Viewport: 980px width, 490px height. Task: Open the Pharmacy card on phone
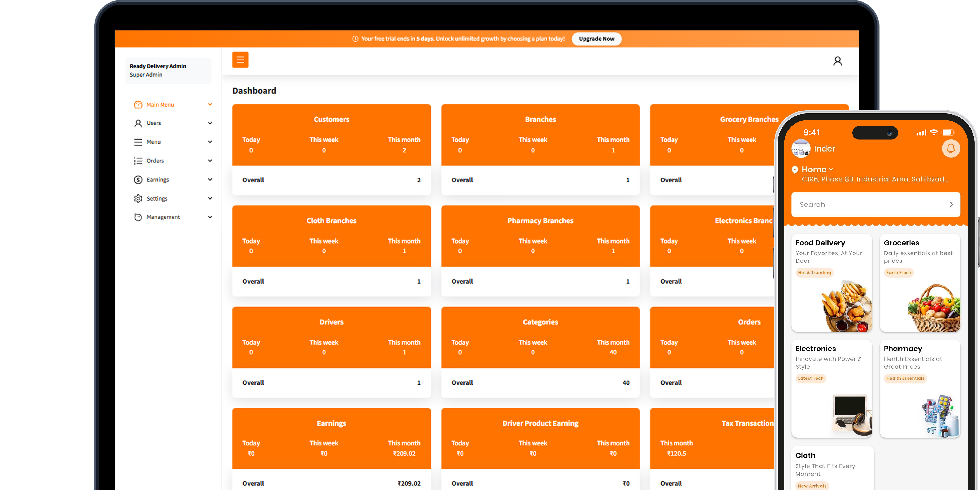[920, 389]
